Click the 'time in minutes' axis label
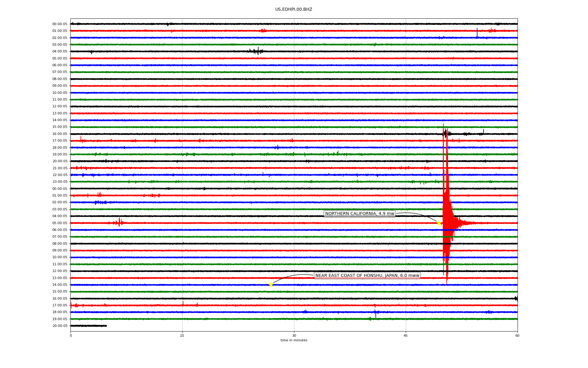 294,340
